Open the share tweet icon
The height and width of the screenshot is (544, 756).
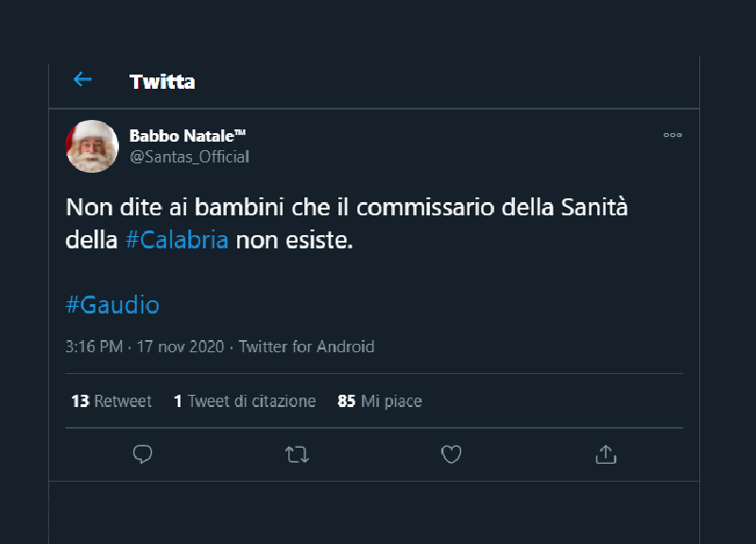tap(606, 454)
